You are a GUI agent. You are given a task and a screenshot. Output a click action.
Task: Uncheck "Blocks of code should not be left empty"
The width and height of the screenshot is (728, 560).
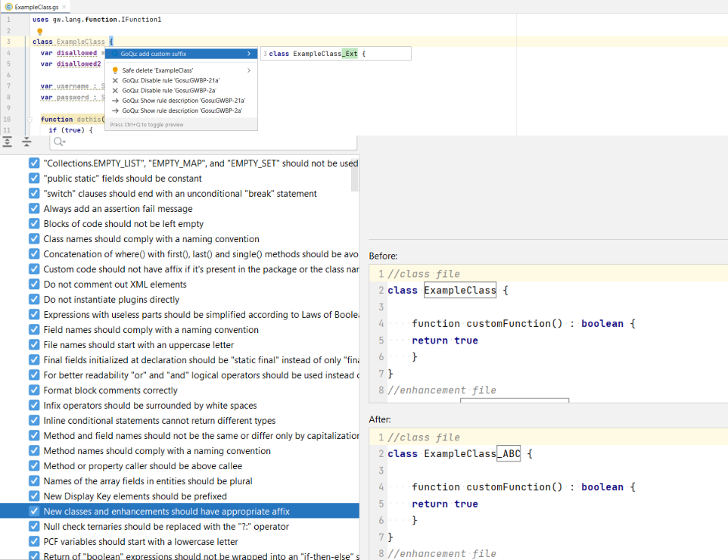coord(34,224)
